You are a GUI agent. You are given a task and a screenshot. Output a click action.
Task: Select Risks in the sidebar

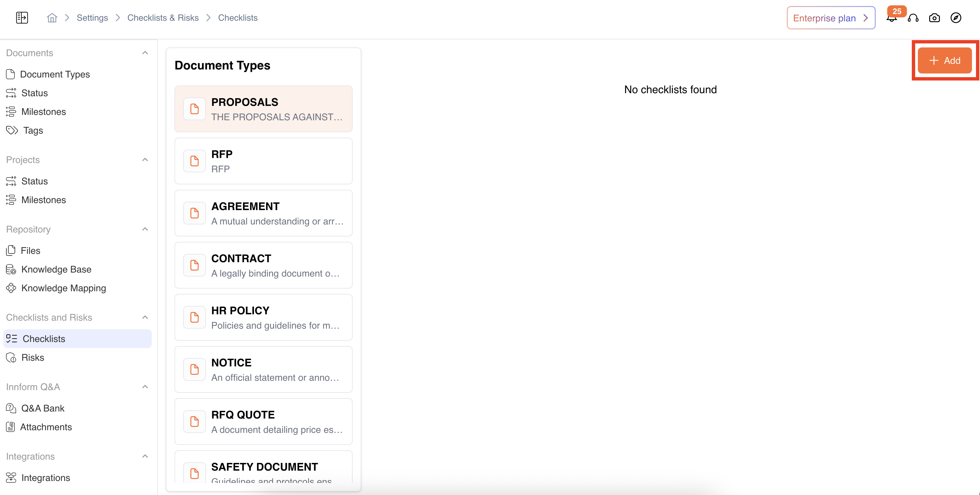(32, 357)
